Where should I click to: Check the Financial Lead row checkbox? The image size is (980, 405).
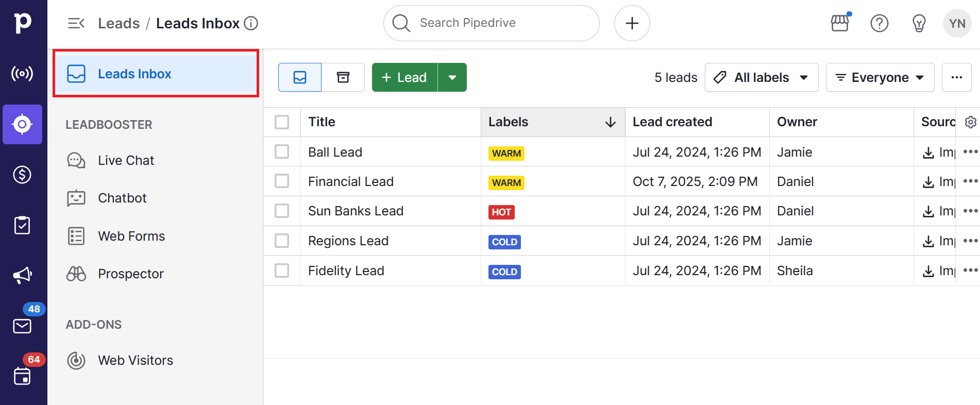click(x=282, y=181)
